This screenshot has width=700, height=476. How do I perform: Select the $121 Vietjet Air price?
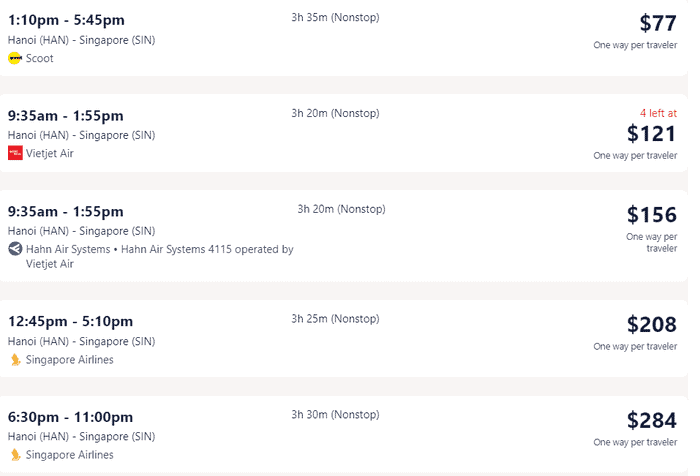click(652, 134)
